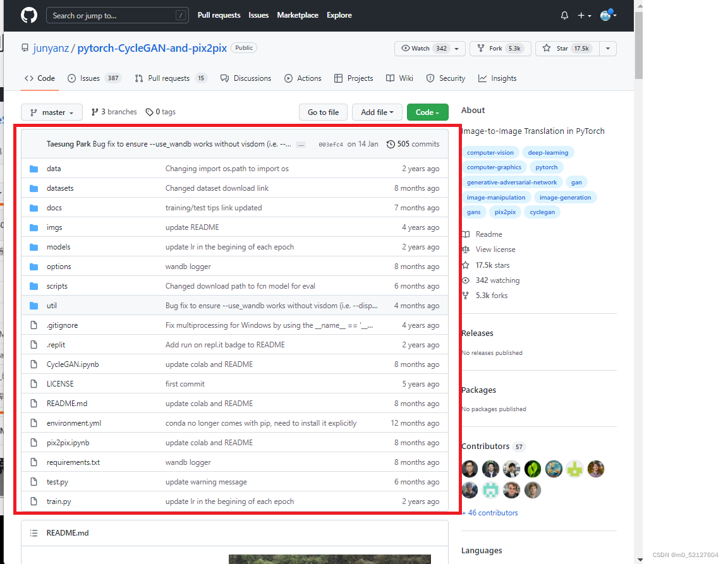Open Marketplace in top navigation
The width and height of the screenshot is (728, 564).
[x=298, y=15]
